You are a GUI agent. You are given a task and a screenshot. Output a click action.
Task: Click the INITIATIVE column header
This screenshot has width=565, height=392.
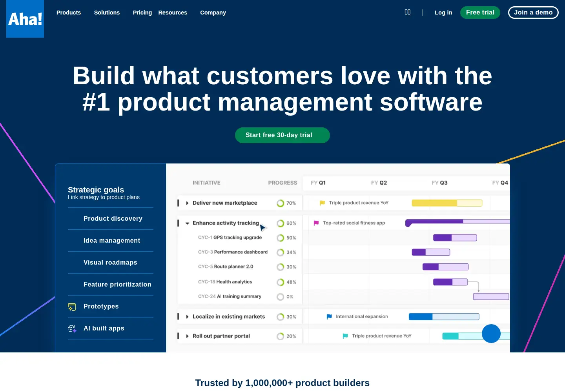coord(206,183)
